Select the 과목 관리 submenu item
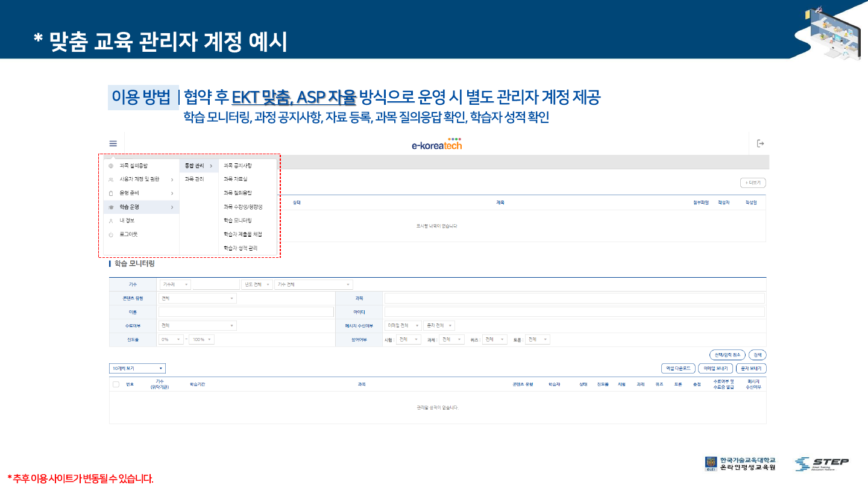868x488 pixels. click(x=194, y=180)
